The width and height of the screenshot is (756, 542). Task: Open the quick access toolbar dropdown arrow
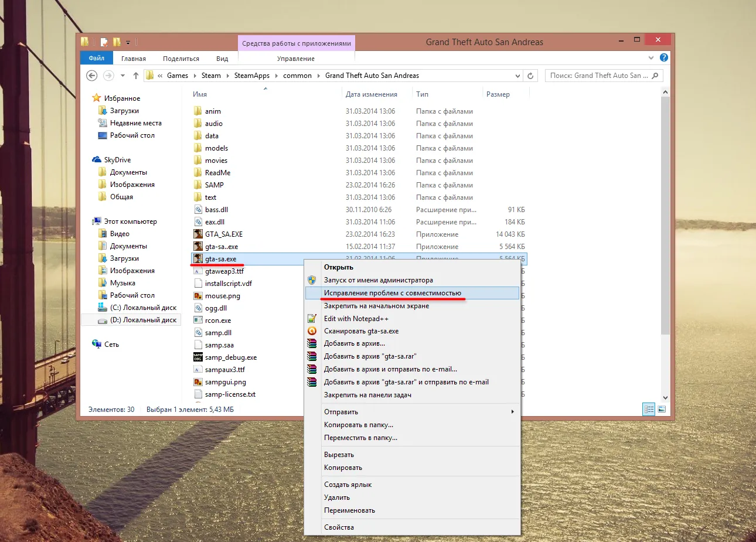[128, 42]
